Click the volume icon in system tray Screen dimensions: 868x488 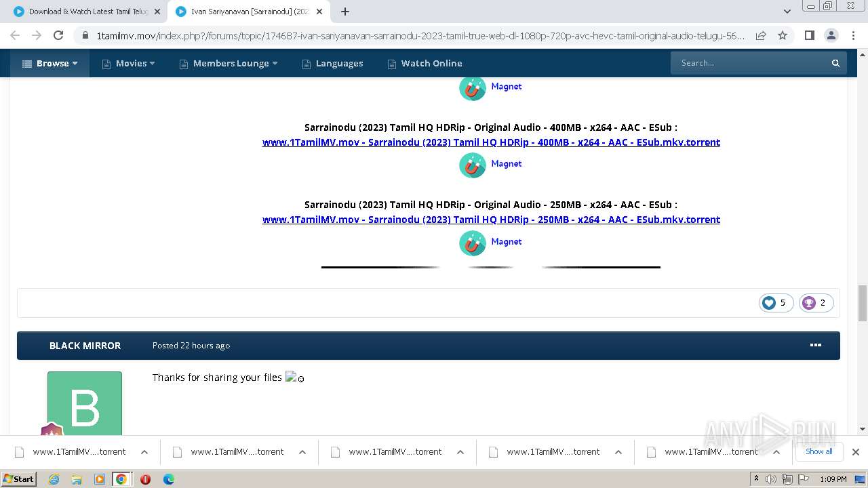click(771, 479)
